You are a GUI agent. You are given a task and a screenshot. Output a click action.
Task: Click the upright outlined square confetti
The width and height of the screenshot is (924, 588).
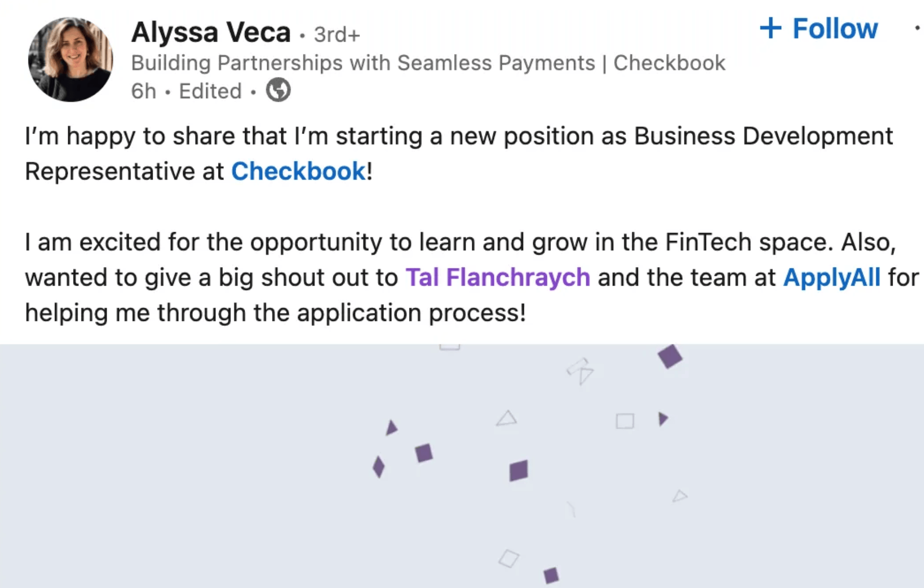[625, 421]
